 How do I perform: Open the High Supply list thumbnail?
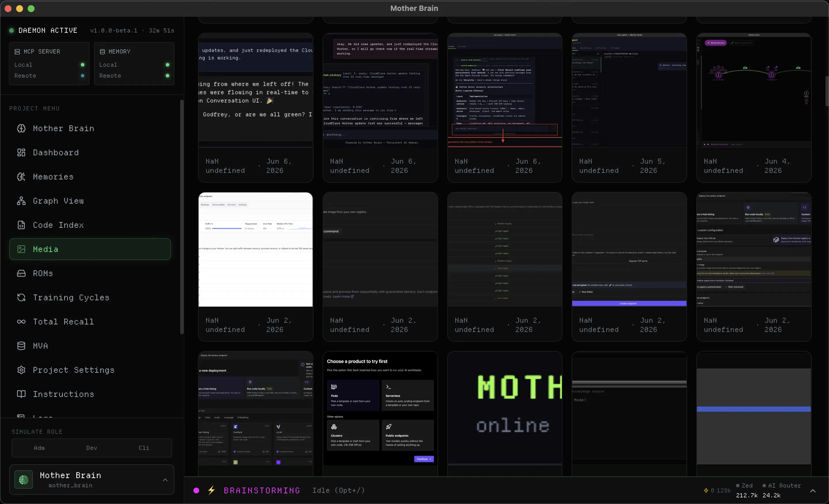point(505,249)
